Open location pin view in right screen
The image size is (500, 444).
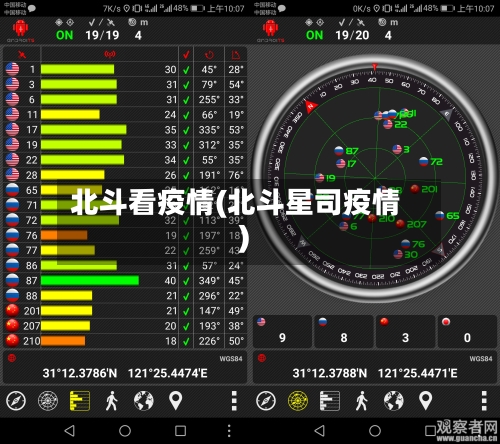click(425, 401)
